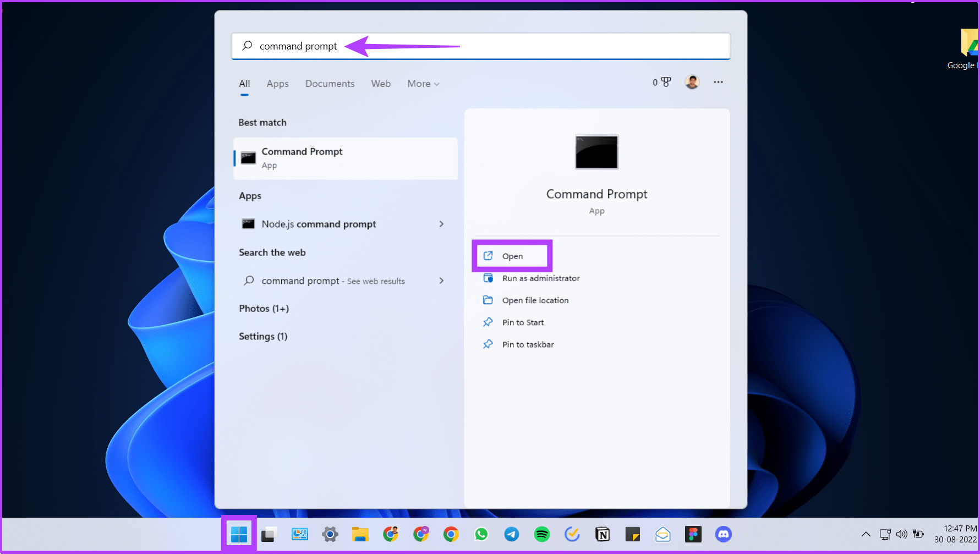Viewport: 980px width, 554px height.
Task: Open the user account profile icon
Action: (x=692, y=81)
